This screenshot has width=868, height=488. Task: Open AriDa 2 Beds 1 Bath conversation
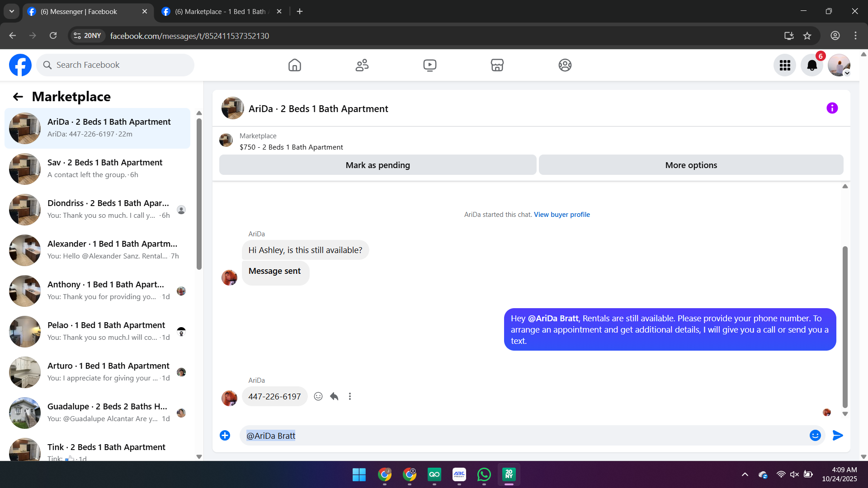[x=97, y=128]
